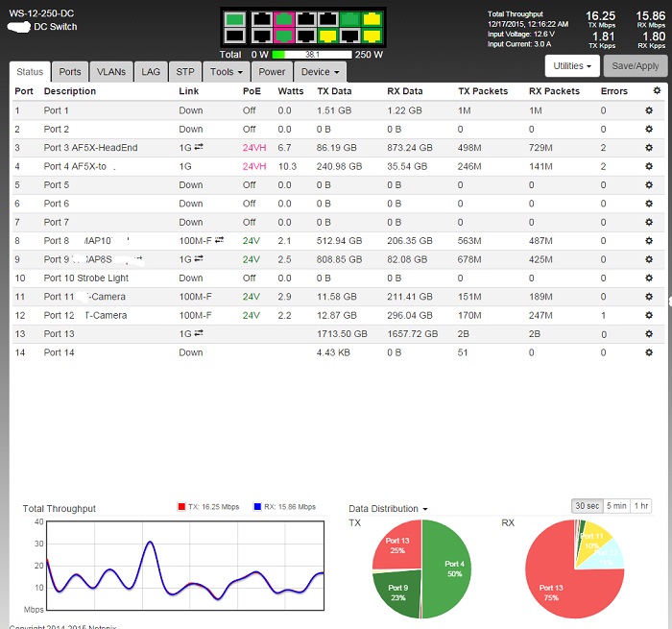Click gear icon on Port 10 Strobe Light row
The height and width of the screenshot is (629, 672).
click(649, 278)
